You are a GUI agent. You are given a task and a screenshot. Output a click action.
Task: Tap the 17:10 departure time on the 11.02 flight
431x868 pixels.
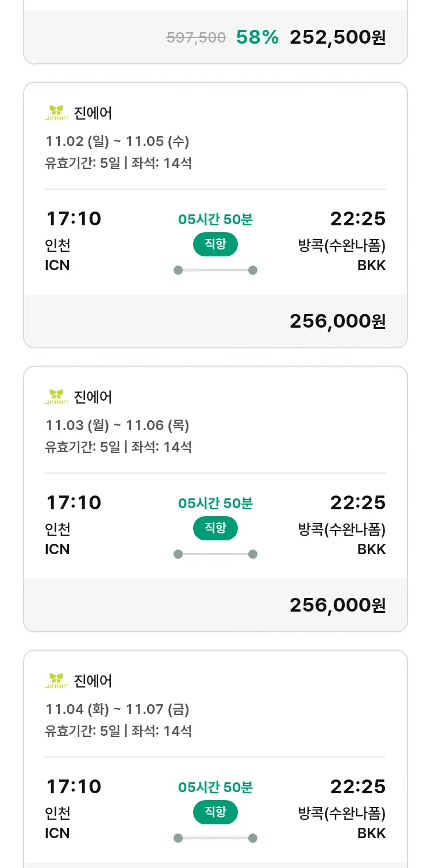coord(73,219)
